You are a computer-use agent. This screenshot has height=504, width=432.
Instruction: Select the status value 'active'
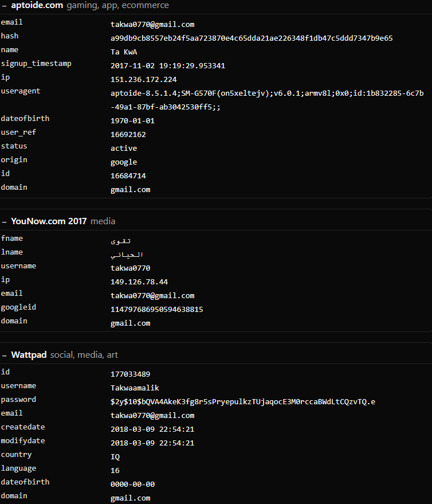click(124, 149)
